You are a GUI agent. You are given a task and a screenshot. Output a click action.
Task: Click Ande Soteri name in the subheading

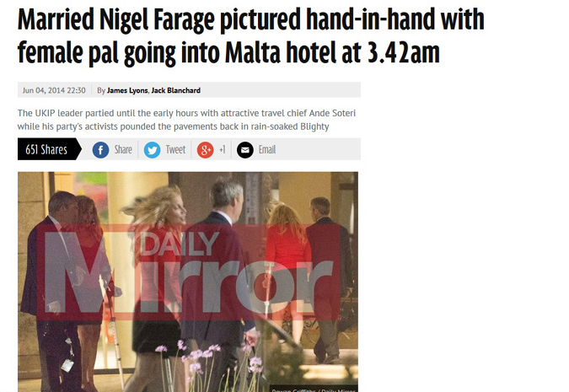[x=332, y=113]
